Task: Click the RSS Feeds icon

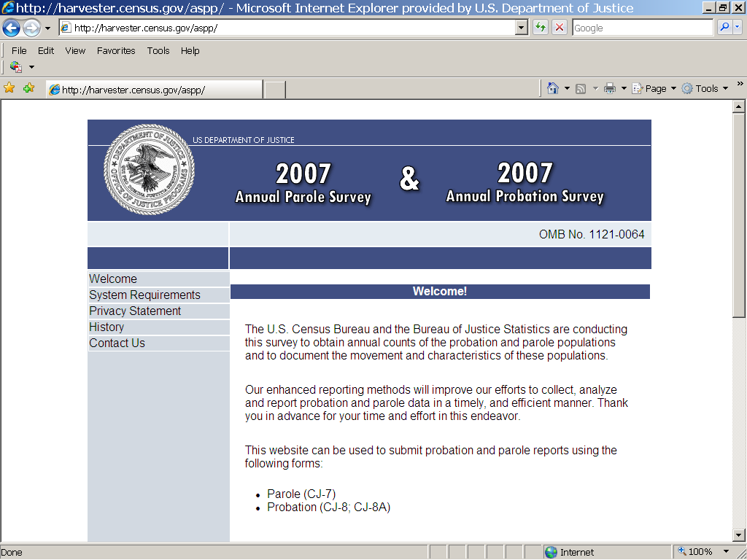Action: click(x=580, y=88)
